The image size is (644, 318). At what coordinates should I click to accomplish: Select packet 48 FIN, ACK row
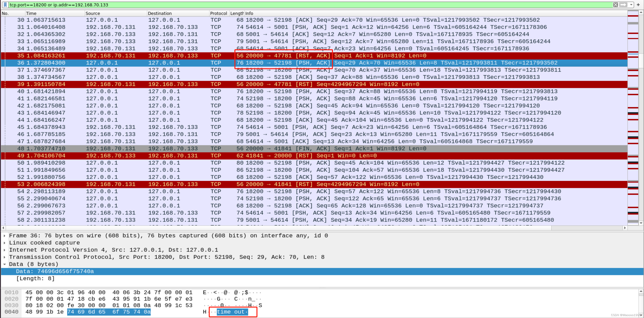click(314, 148)
